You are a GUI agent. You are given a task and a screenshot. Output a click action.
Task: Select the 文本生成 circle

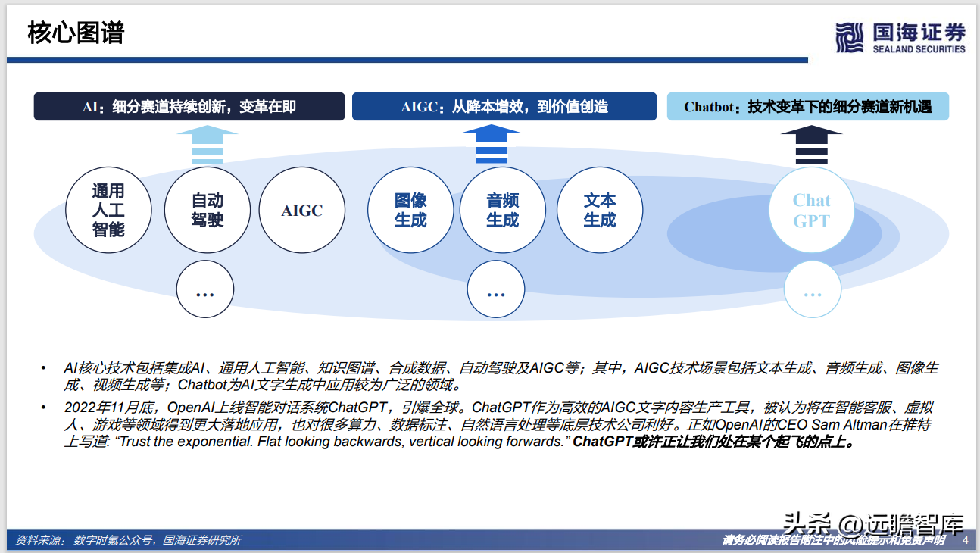tap(600, 211)
